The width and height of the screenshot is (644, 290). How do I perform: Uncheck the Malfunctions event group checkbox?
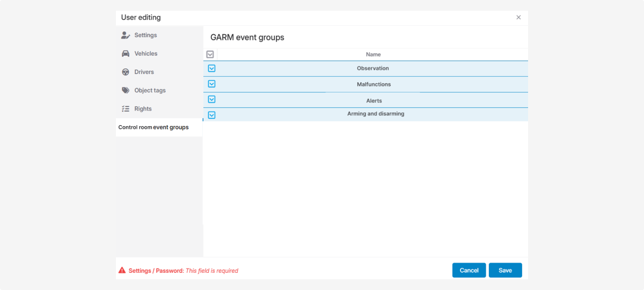click(x=211, y=84)
